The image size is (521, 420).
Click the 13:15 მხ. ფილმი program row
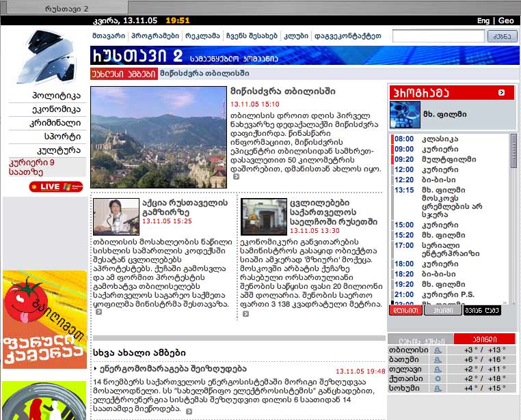449,202
